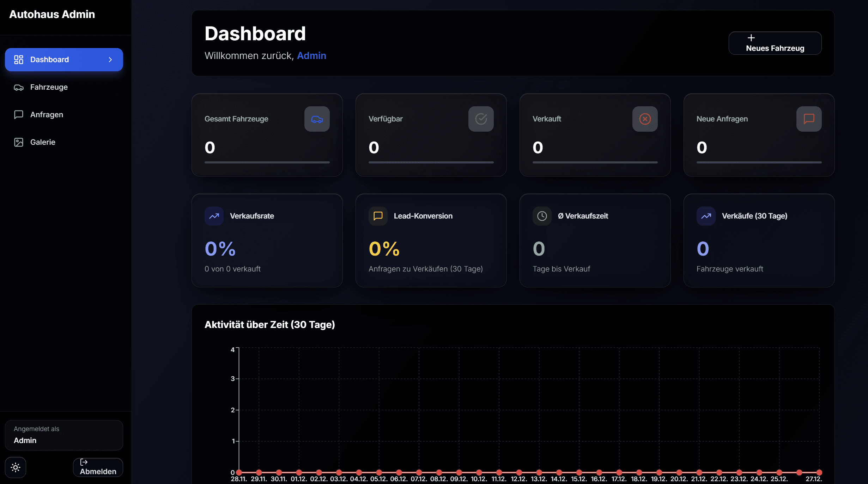Image resolution: width=868 pixels, height=484 pixels.
Task: Select the active Dashboard navigation item
Action: pos(49,60)
